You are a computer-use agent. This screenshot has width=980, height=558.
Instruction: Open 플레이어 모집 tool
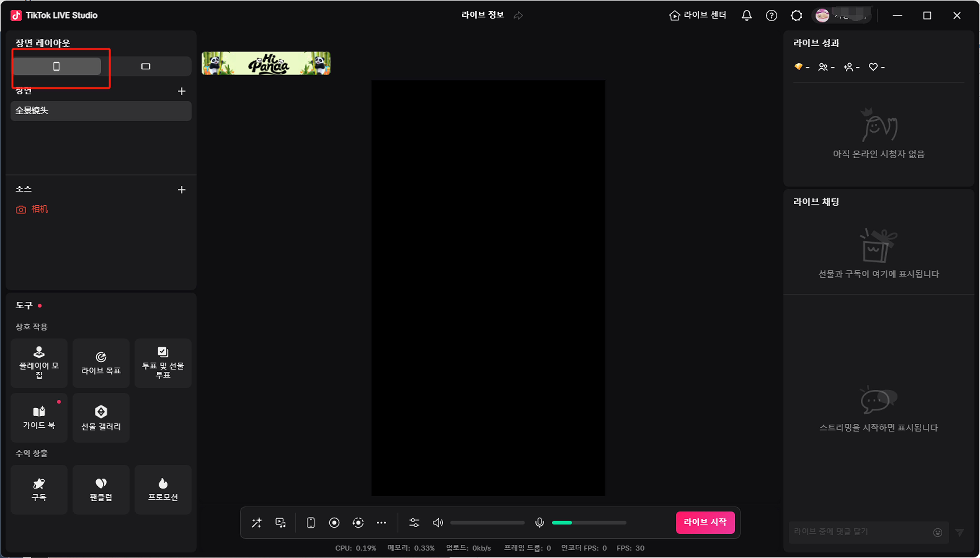[39, 363]
